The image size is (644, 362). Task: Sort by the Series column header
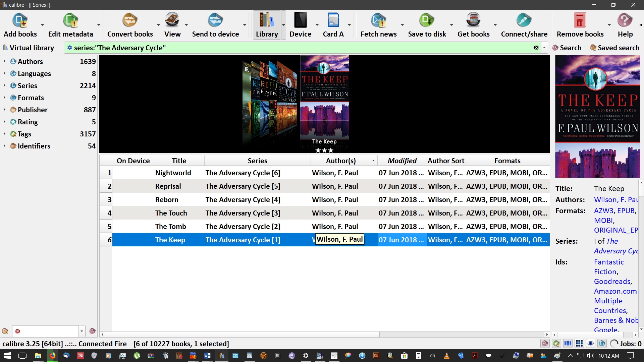click(x=257, y=161)
